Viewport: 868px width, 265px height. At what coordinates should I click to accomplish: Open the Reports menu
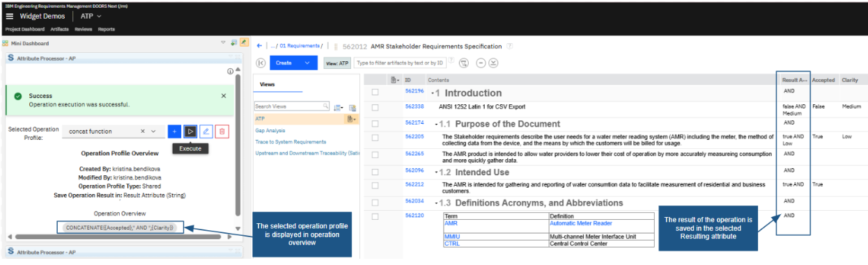point(107,29)
